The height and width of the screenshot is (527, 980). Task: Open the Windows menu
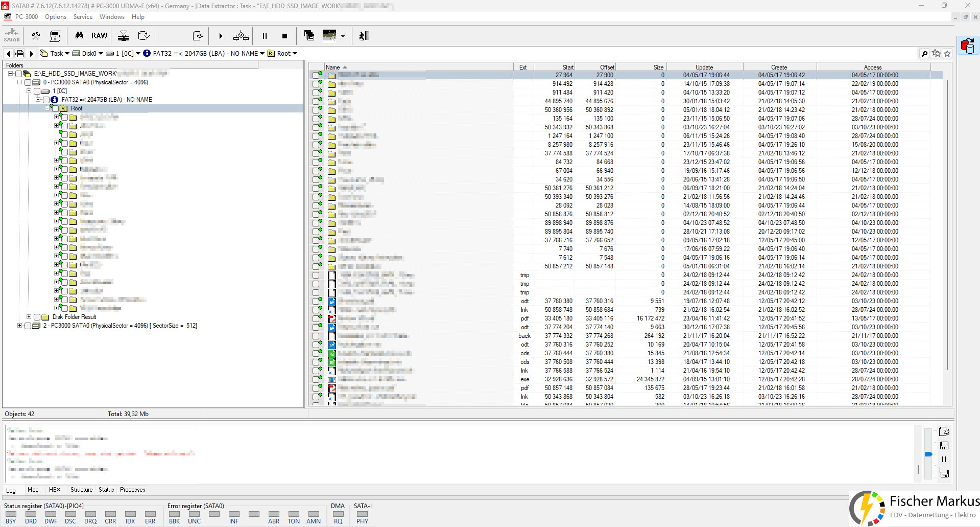coord(112,17)
